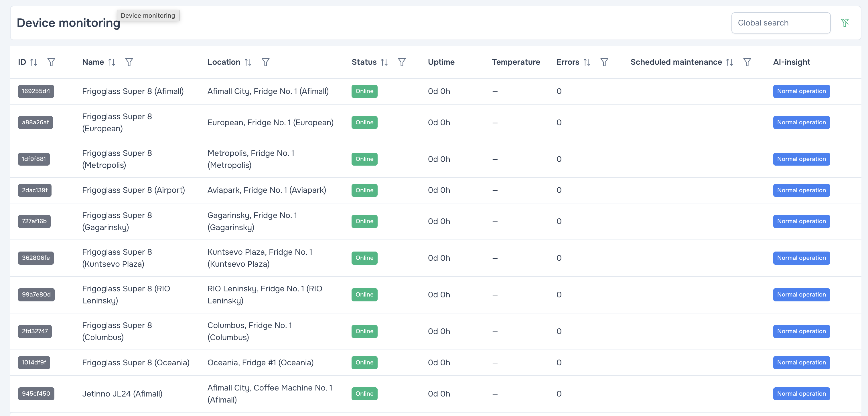Click device ID badge 169255d4
Viewport: 868px width, 416px height.
pyautogui.click(x=36, y=91)
